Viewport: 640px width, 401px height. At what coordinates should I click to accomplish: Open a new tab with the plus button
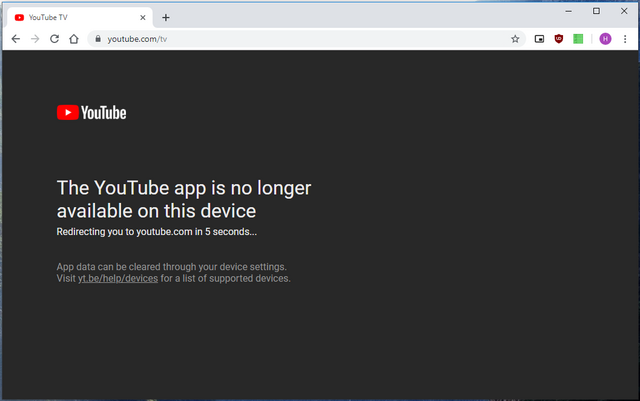coord(166,18)
